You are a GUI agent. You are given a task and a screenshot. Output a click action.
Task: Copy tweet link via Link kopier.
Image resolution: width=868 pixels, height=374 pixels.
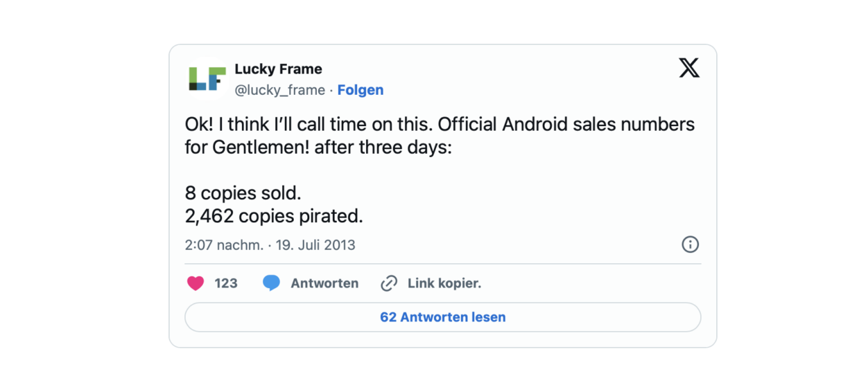coord(444,283)
